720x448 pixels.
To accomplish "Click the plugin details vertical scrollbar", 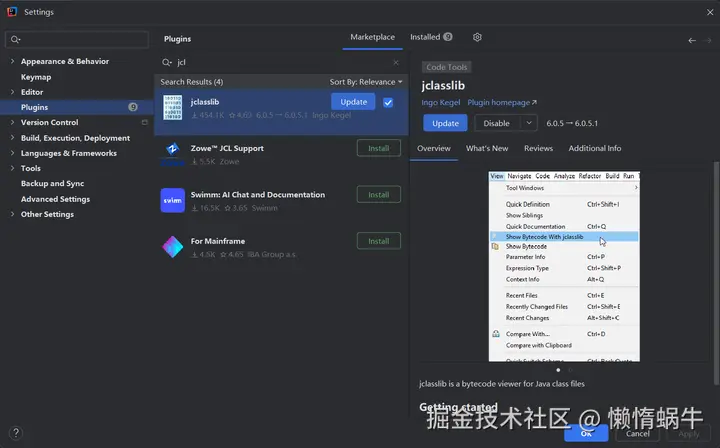I will (716, 273).
